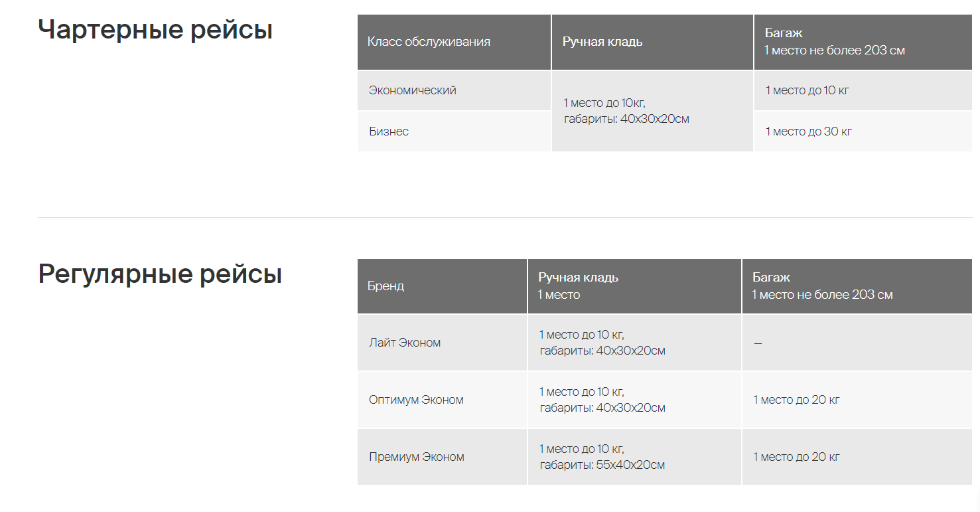980x512 pixels.
Task: Select the "Премиум Эконом" brand cell
Action: (417, 457)
